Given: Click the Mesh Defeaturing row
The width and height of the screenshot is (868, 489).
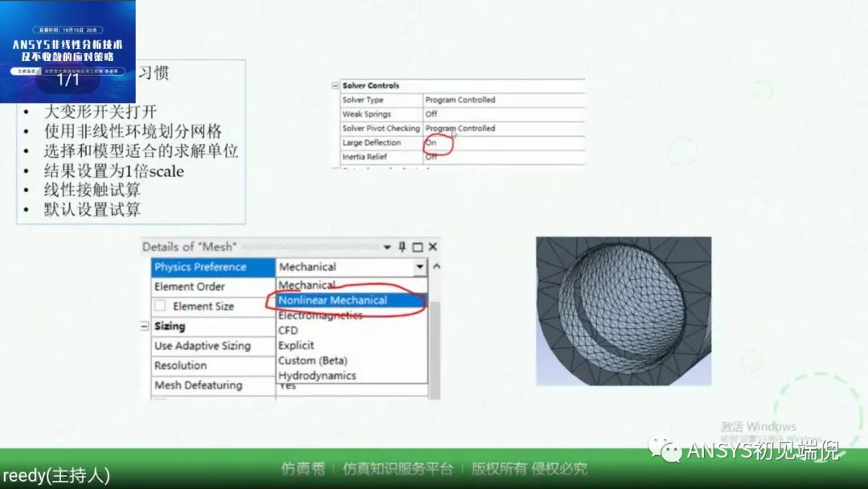Looking at the screenshot, I should [213, 385].
